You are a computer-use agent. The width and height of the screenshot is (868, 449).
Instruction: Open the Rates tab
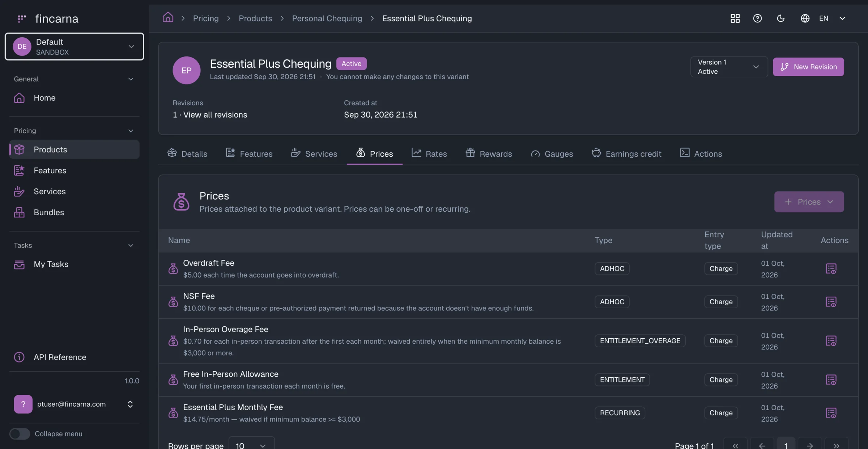coord(429,154)
